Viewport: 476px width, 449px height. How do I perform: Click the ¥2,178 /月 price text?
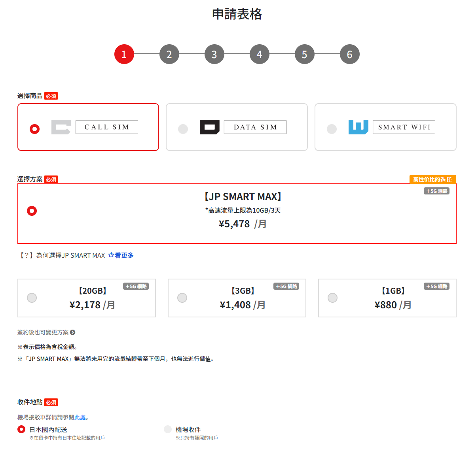[92, 305]
